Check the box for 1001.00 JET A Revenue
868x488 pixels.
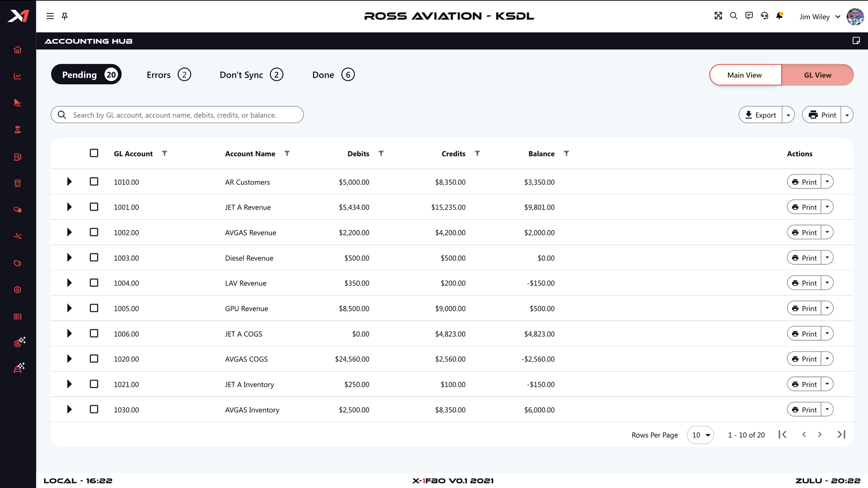tap(94, 207)
